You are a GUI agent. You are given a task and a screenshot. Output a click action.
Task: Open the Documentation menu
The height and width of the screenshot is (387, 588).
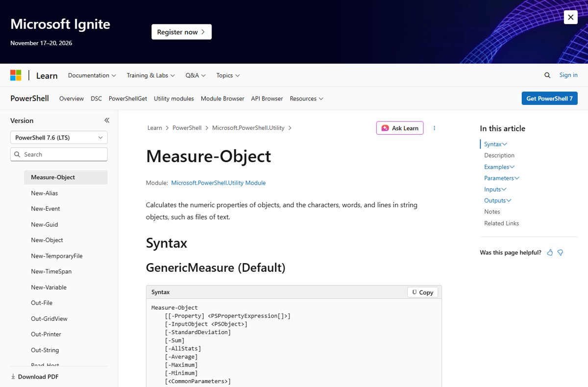pyautogui.click(x=92, y=75)
